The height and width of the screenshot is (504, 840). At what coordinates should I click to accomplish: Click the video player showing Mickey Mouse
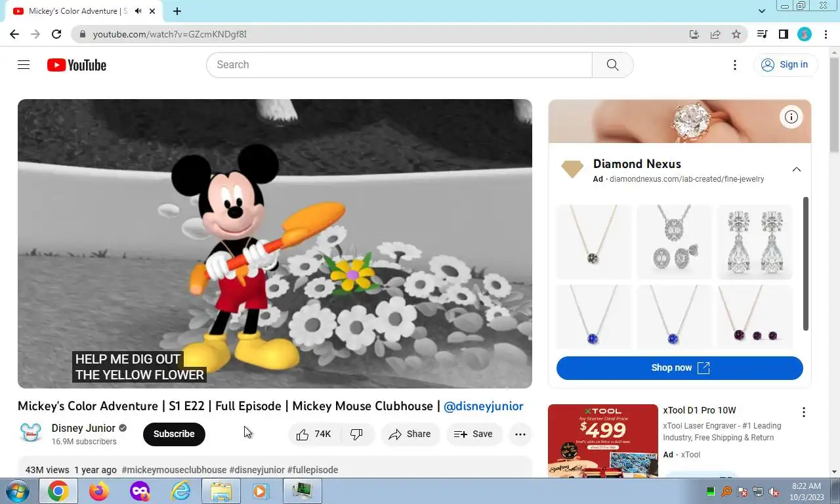click(x=275, y=243)
